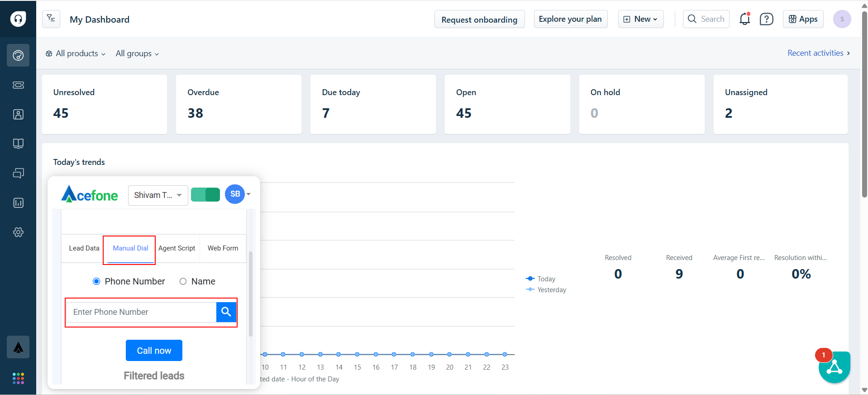
Task: Click the Enter Phone Number field
Action: pyautogui.click(x=141, y=312)
